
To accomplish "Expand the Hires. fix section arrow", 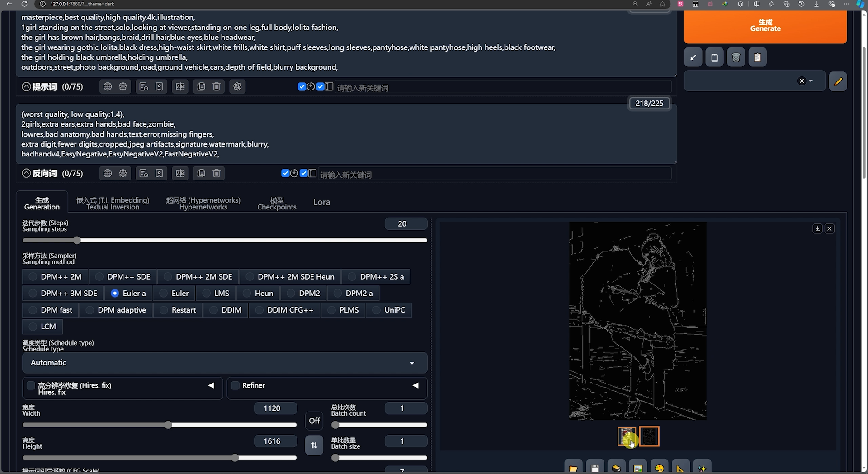I will click(211, 385).
